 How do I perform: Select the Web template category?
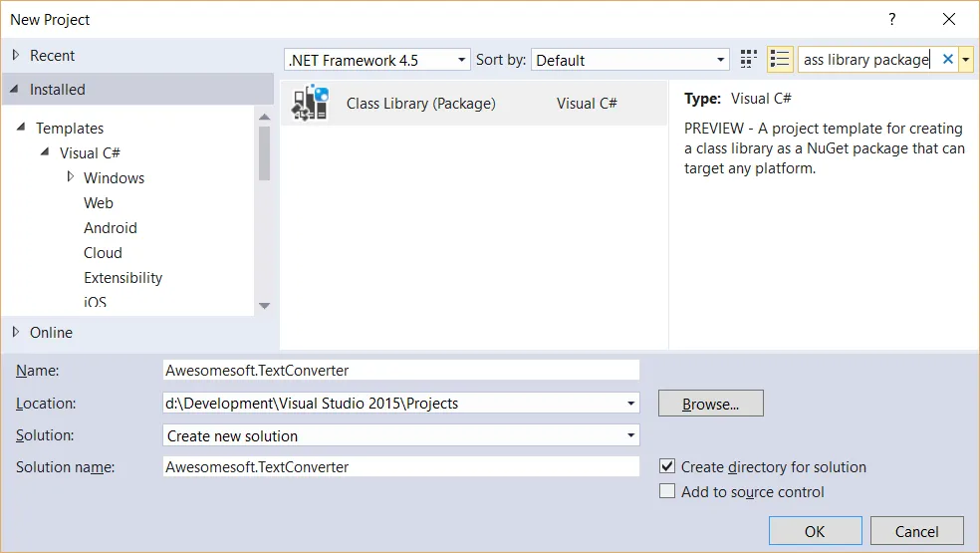point(99,203)
